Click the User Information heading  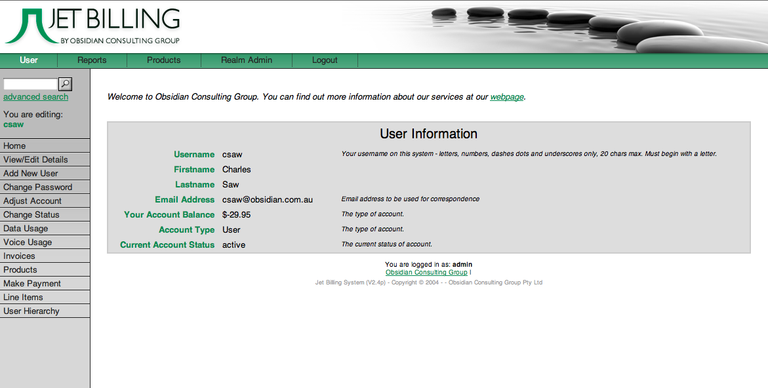click(x=429, y=134)
